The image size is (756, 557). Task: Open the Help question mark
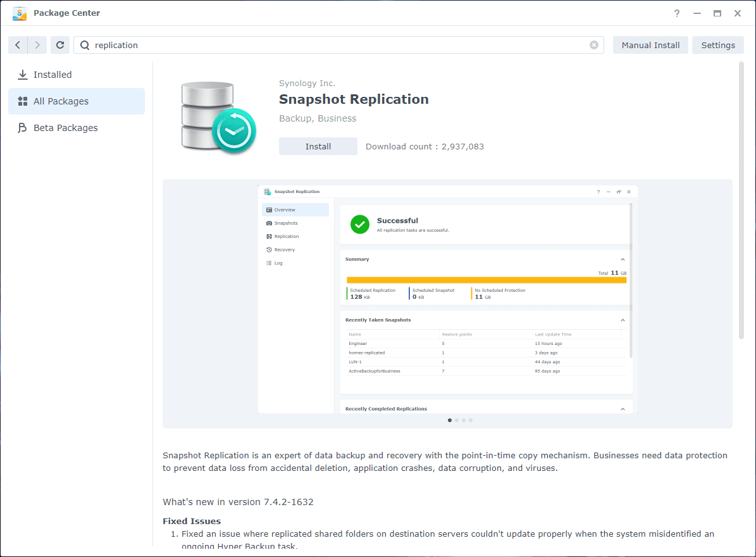click(677, 13)
